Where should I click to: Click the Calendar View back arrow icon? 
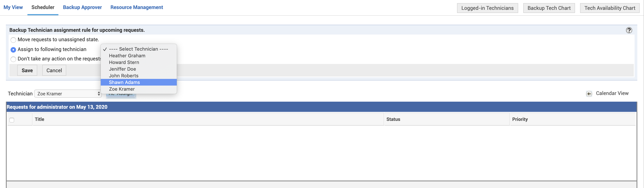pos(589,94)
